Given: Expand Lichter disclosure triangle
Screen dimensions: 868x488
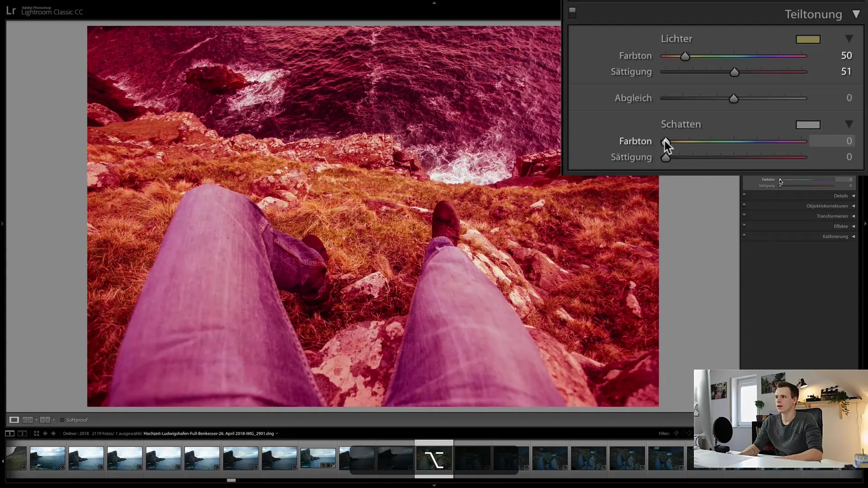Looking at the screenshot, I should (849, 39).
